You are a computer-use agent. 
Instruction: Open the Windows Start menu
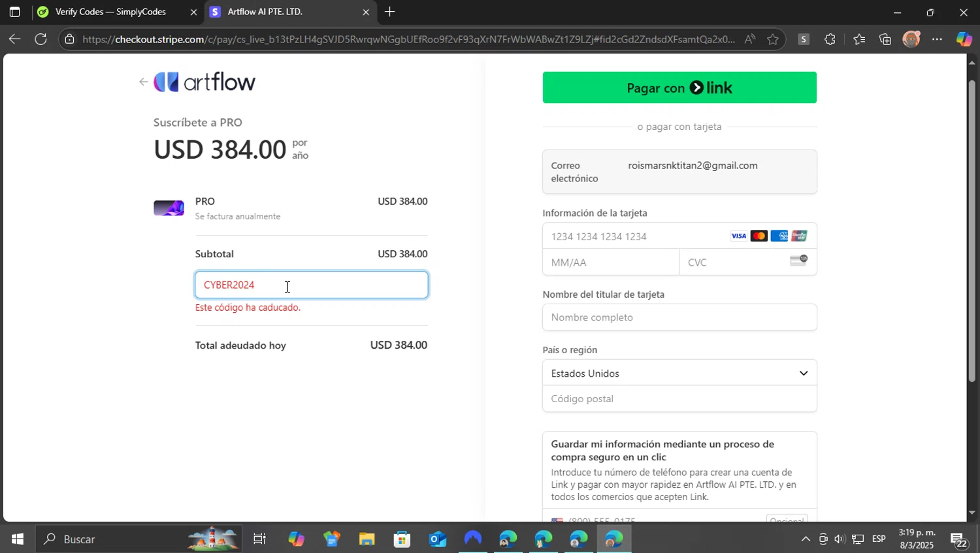[x=18, y=539]
